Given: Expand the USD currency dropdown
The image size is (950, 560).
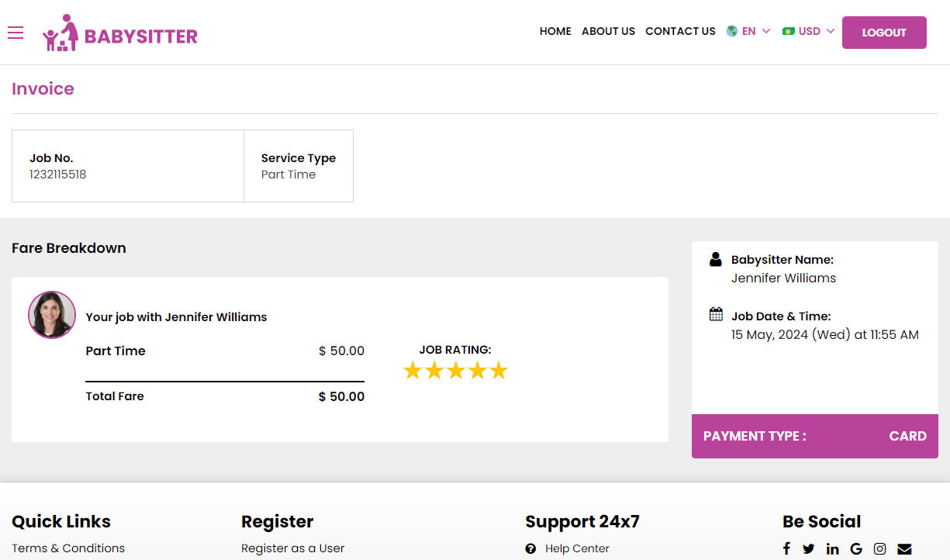Looking at the screenshot, I should [809, 31].
